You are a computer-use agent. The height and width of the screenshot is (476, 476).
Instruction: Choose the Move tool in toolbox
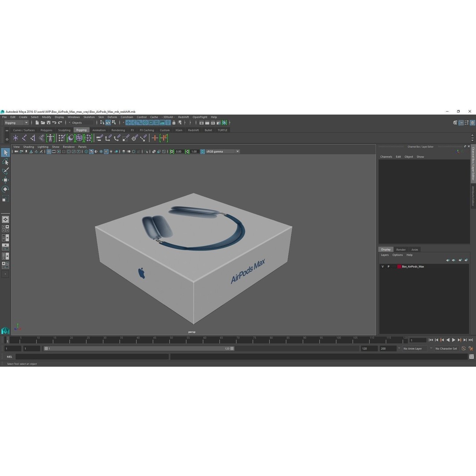point(5,180)
